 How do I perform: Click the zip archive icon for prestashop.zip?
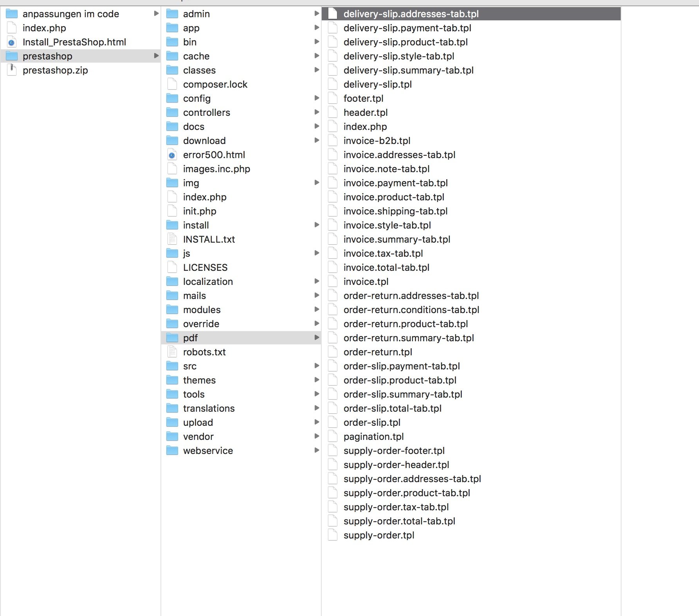(x=12, y=70)
